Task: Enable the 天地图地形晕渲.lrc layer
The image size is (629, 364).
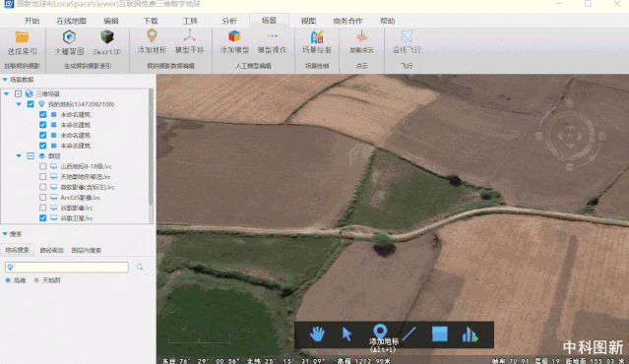Action: (x=43, y=177)
